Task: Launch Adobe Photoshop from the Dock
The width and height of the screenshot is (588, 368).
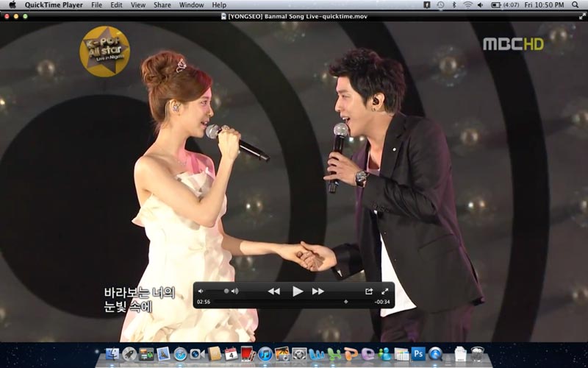Action: (x=418, y=354)
